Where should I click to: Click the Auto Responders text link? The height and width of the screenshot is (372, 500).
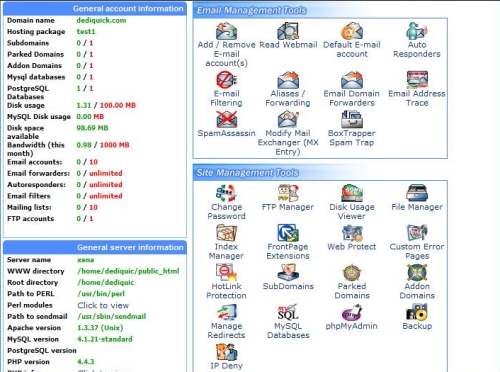coord(417,49)
